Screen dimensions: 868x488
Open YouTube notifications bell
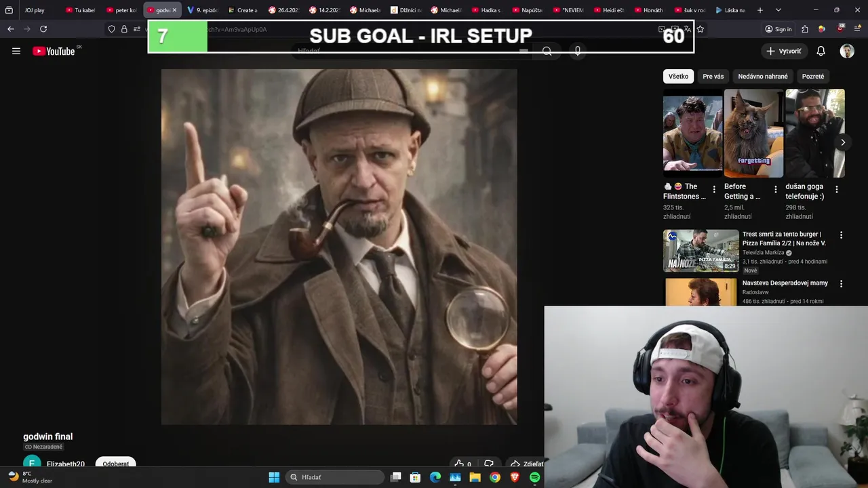(821, 51)
